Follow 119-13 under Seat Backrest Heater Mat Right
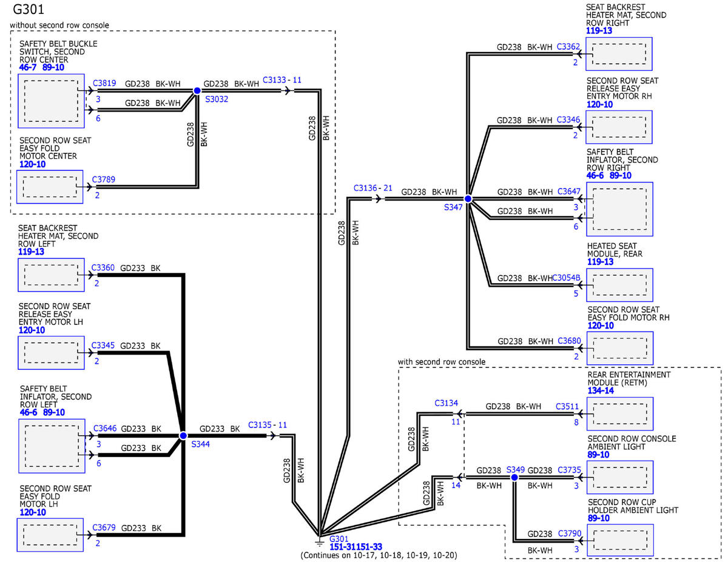This screenshot has width=728, height=562. (600, 30)
